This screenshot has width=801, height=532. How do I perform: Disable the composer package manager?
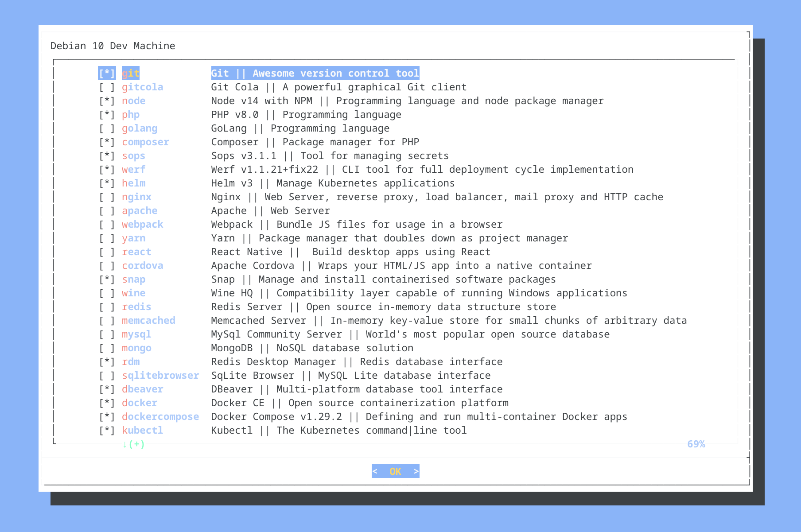106,142
